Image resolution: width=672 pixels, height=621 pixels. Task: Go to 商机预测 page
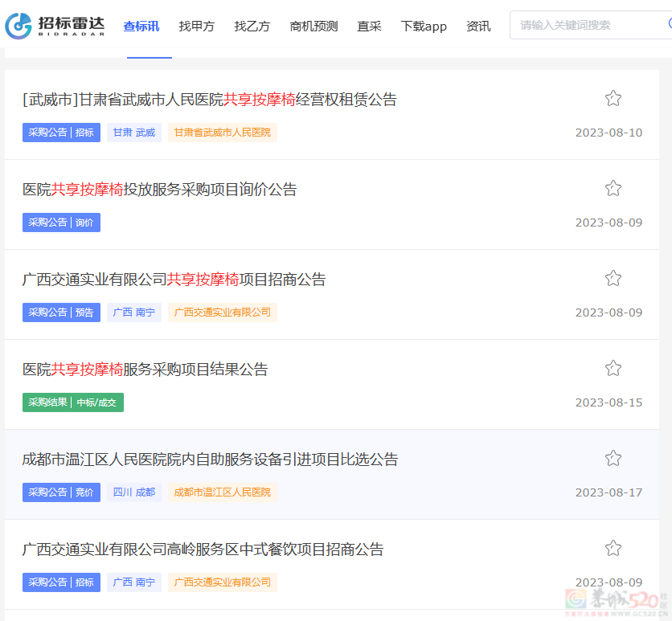tap(313, 27)
